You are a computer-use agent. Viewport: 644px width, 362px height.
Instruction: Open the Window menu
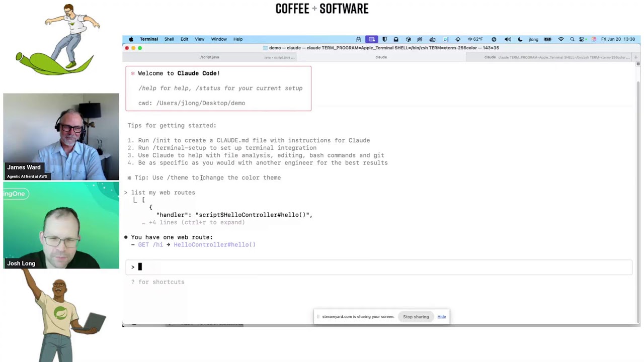point(219,39)
